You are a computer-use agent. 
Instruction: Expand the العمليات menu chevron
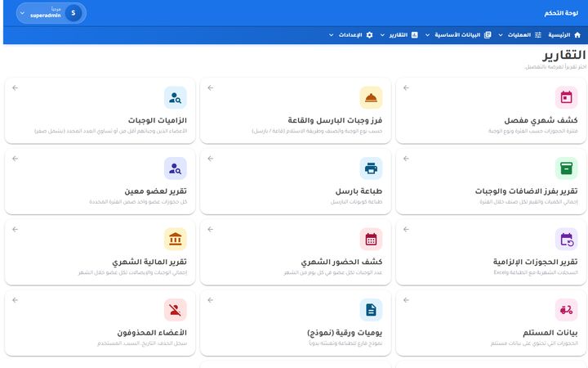coord(501,35)
